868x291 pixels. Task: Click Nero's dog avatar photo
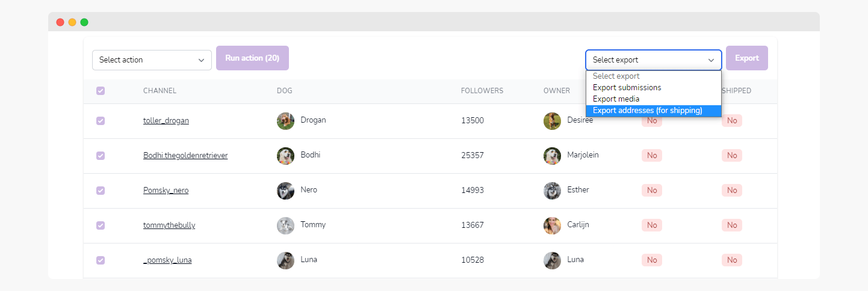tap(285, 191)
